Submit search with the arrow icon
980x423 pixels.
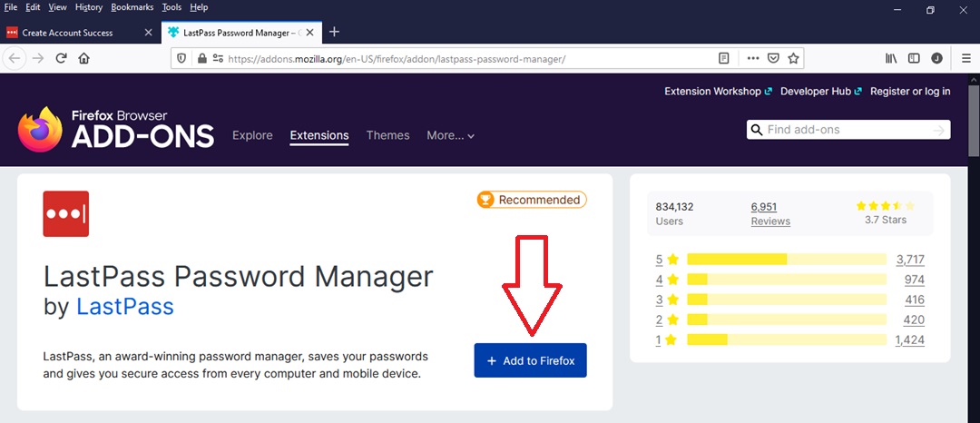[939, 130]
